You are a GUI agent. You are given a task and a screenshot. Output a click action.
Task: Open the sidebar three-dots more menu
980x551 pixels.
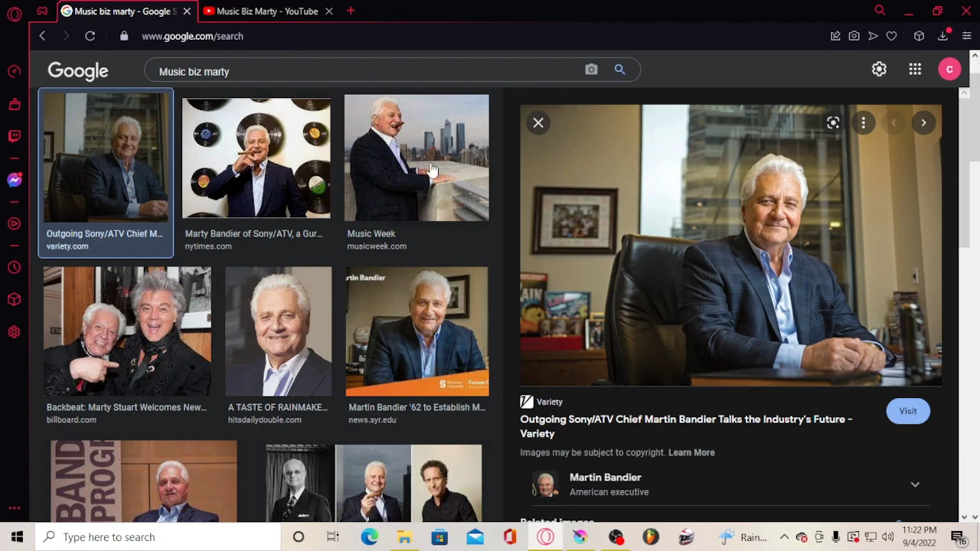pos(14,508)
